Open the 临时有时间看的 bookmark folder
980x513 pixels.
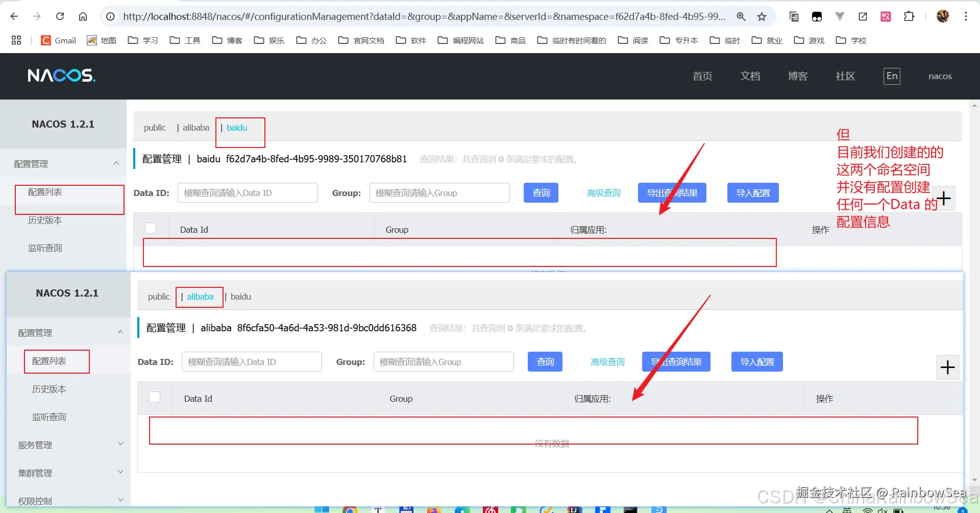pos(572,40)
